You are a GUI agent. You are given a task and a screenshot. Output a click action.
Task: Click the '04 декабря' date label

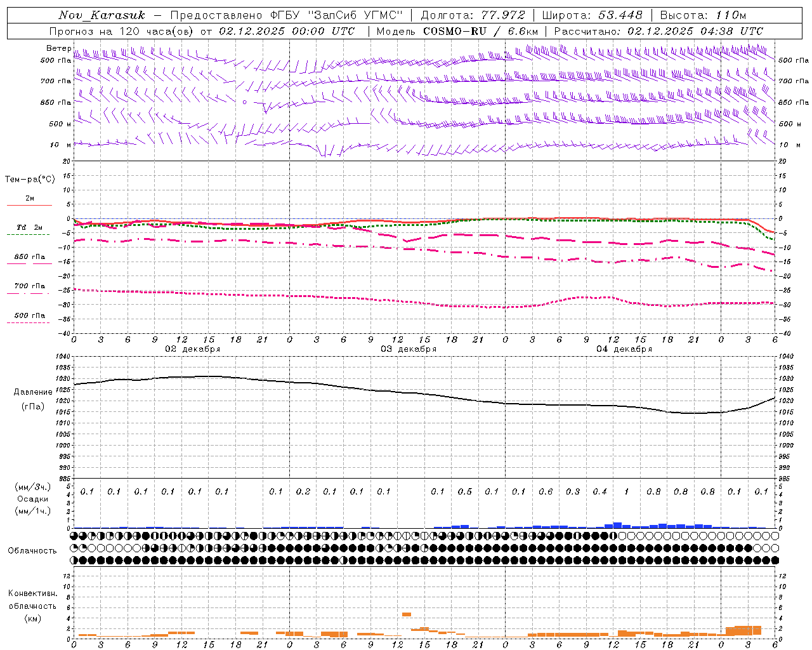[624, 349]
